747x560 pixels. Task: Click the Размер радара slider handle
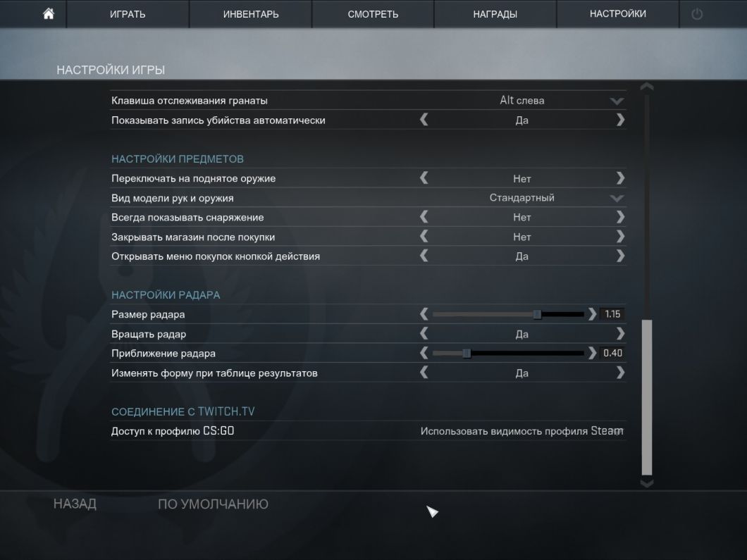[537, 314]
